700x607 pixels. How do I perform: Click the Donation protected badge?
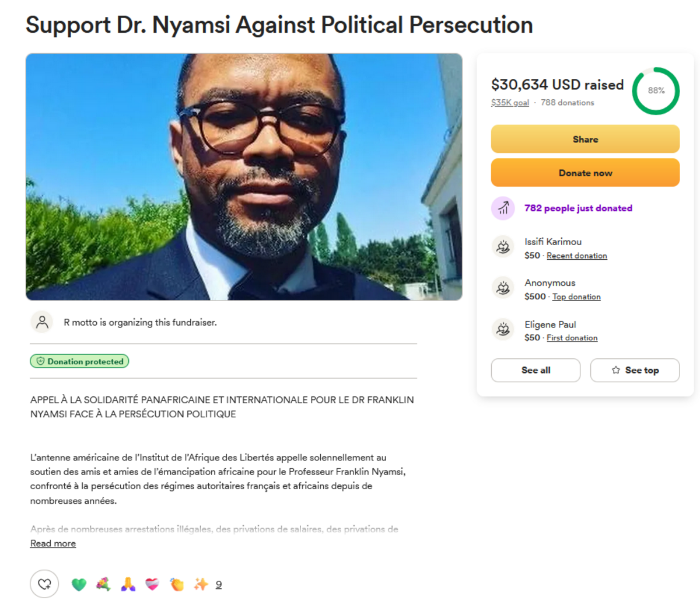tap(79, 361)
